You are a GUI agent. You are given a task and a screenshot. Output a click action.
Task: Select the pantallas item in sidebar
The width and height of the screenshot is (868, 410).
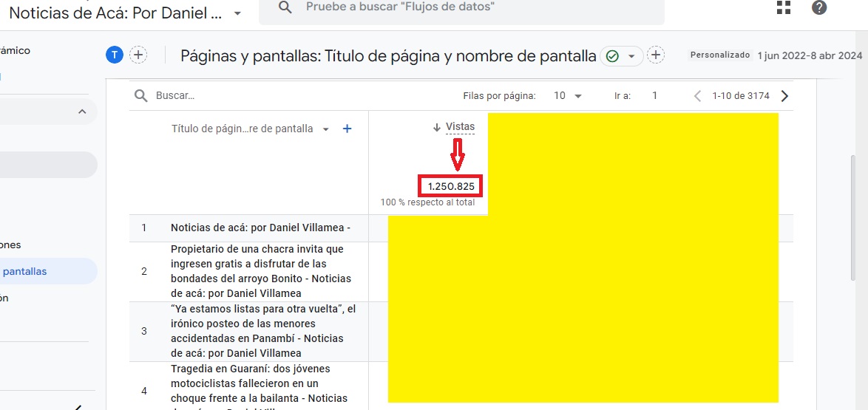25,271
